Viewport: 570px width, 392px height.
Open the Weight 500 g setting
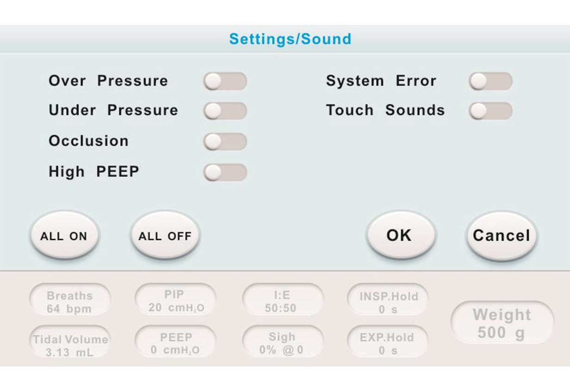point(502,323)
